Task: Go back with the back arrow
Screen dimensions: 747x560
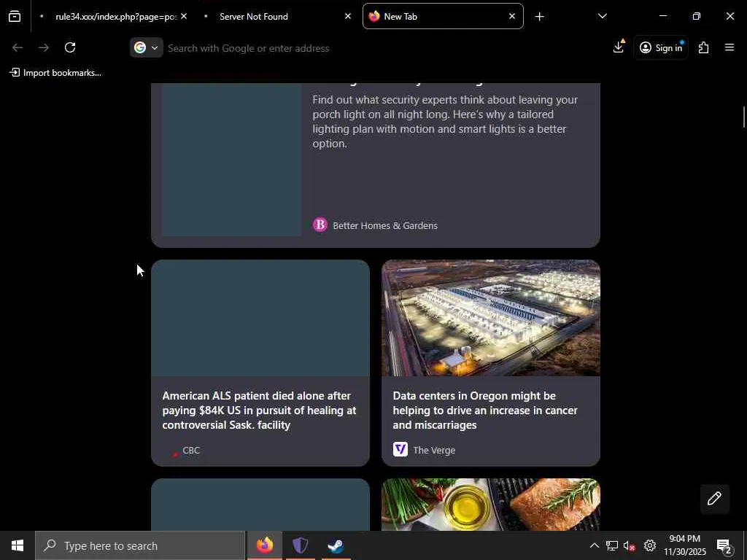Action: coord(18,47)
